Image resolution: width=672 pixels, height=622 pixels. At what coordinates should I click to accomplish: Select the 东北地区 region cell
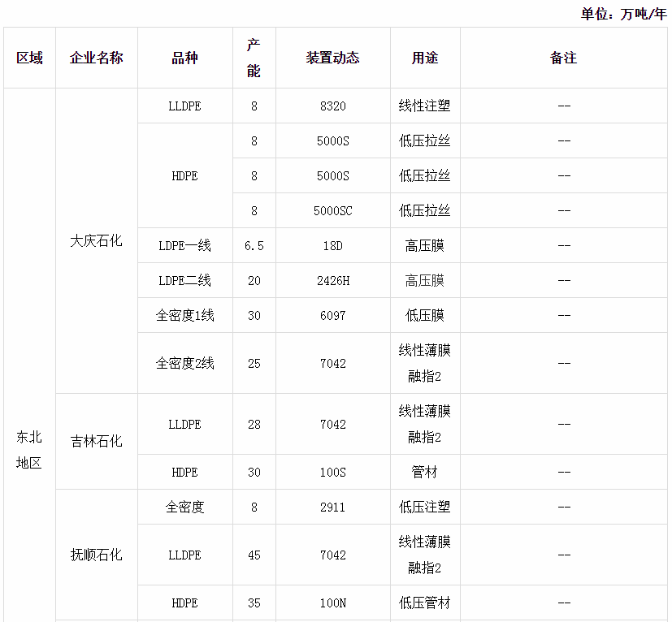point(29,450)
